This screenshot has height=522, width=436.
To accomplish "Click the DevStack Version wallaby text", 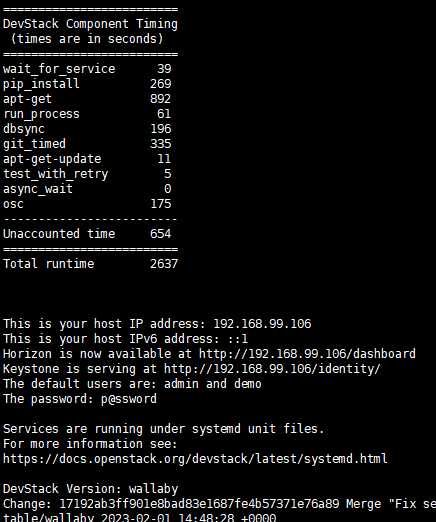I will (90, 489).
